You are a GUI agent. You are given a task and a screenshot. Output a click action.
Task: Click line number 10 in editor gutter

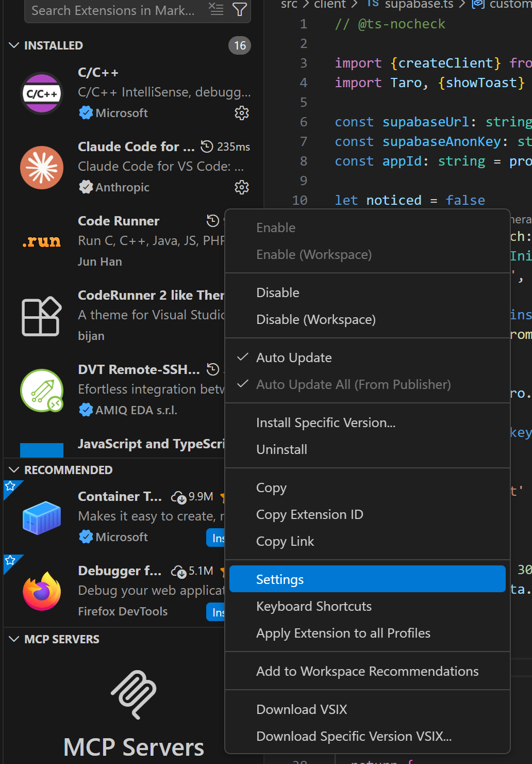[300, 200]
